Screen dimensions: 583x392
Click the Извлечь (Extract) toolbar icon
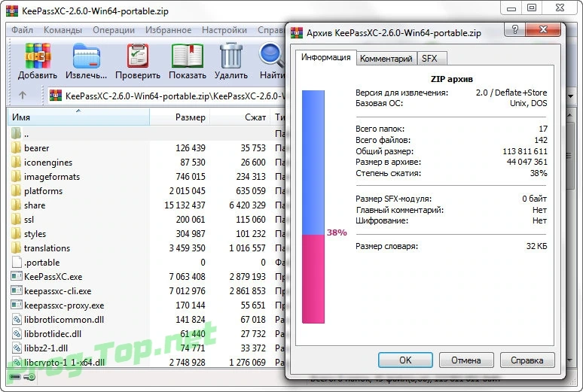click(x=87, y=56)
